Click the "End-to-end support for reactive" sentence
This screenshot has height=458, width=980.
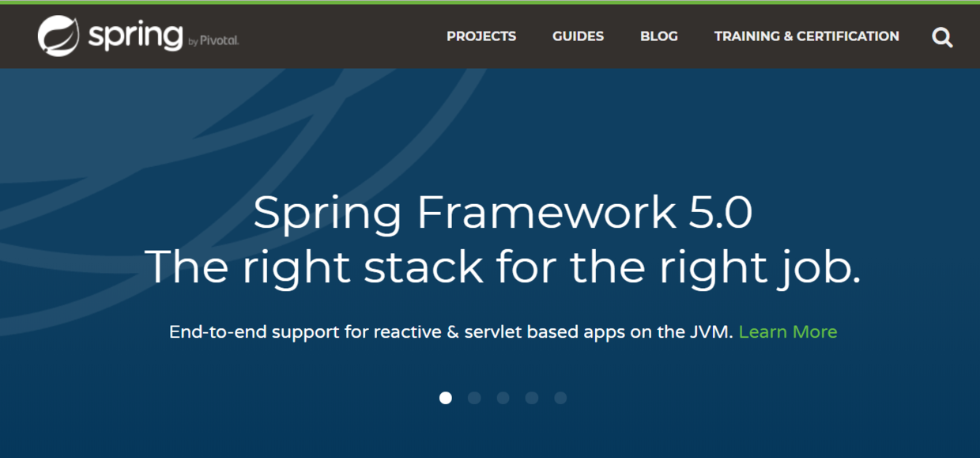[452, 332]
